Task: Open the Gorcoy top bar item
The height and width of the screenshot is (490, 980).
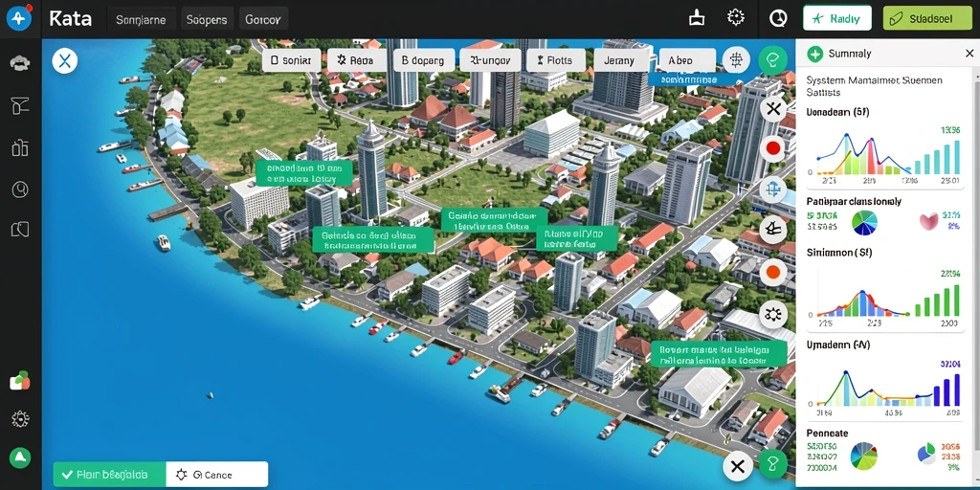Action: point(263,19)
